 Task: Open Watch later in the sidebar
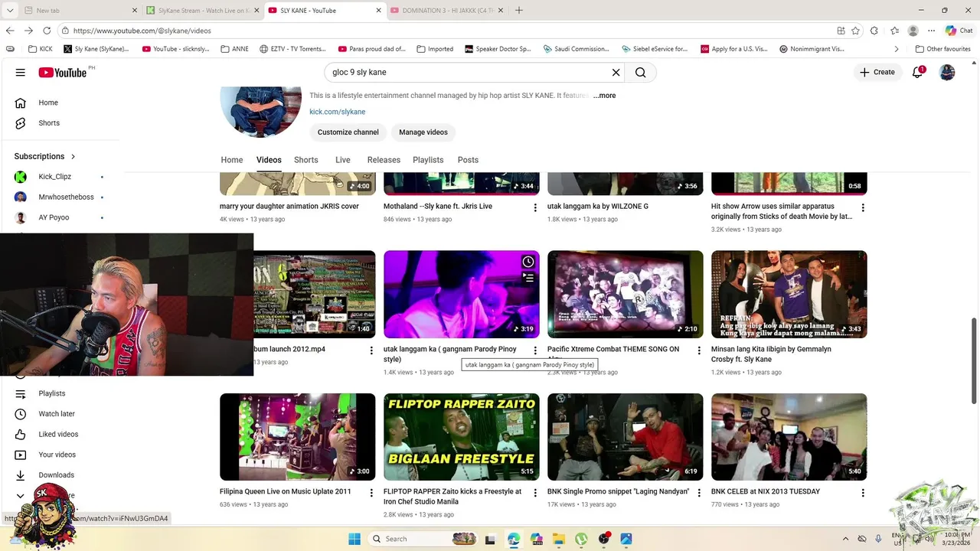coord(57,414)
